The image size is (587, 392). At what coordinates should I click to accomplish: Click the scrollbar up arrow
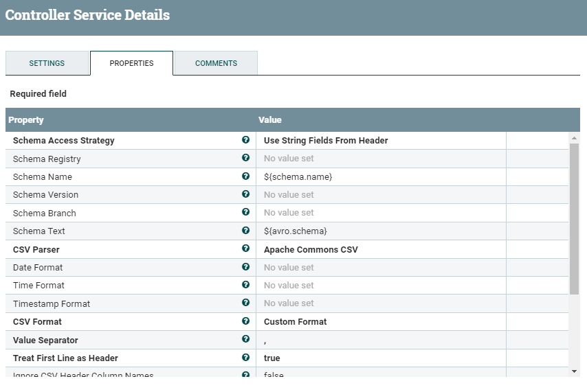click(574, 138)
